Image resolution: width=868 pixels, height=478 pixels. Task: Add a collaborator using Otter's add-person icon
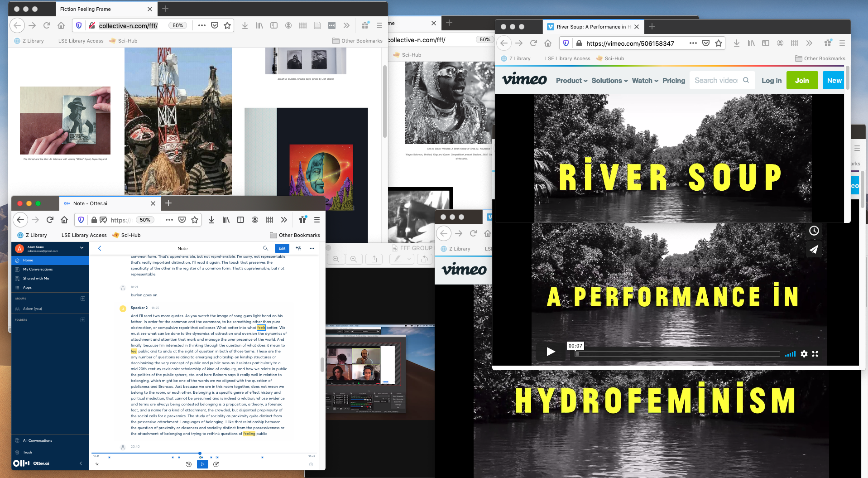(298, 248)
